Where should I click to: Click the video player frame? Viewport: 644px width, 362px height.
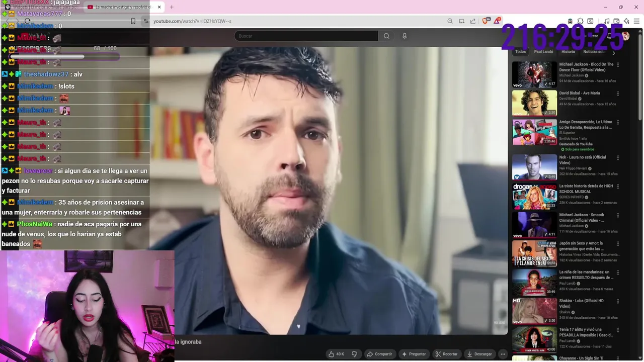pos(329,191)
